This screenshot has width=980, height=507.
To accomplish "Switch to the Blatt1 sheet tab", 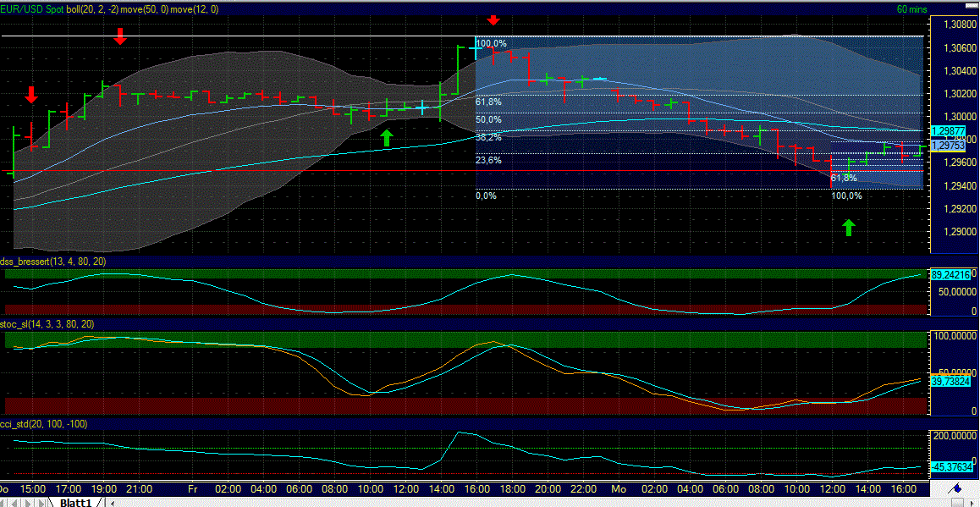I will 78,501.
